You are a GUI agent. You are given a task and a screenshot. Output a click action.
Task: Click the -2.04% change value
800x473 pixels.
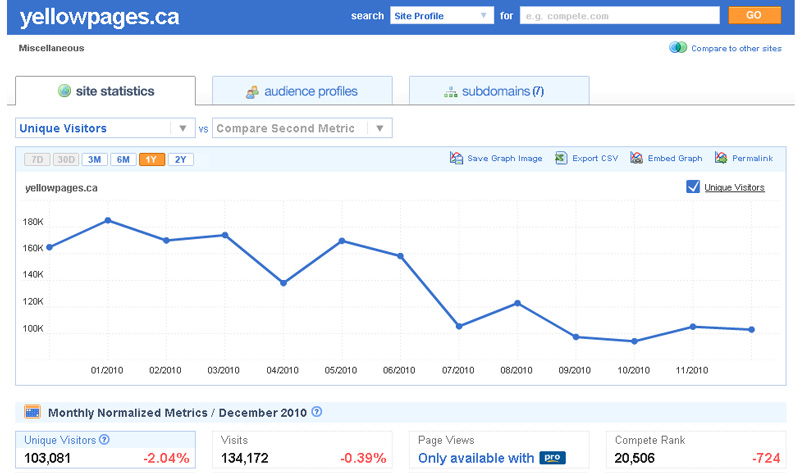[166, 458]
